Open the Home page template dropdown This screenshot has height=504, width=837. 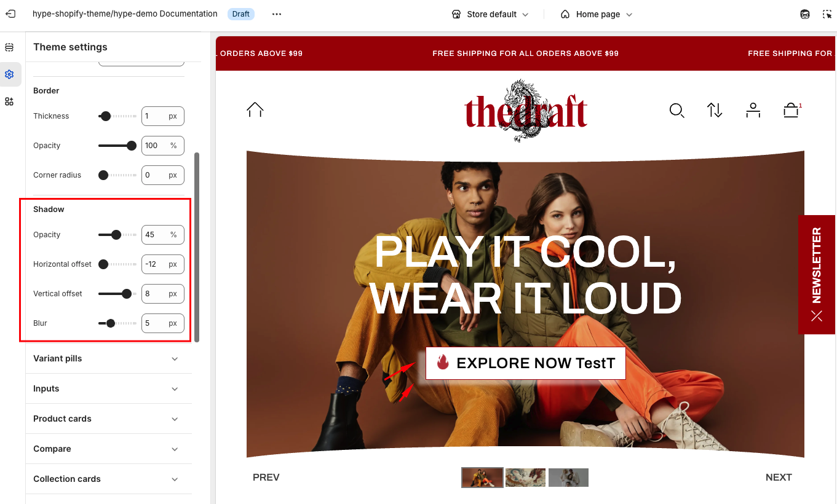click(597, 14)
